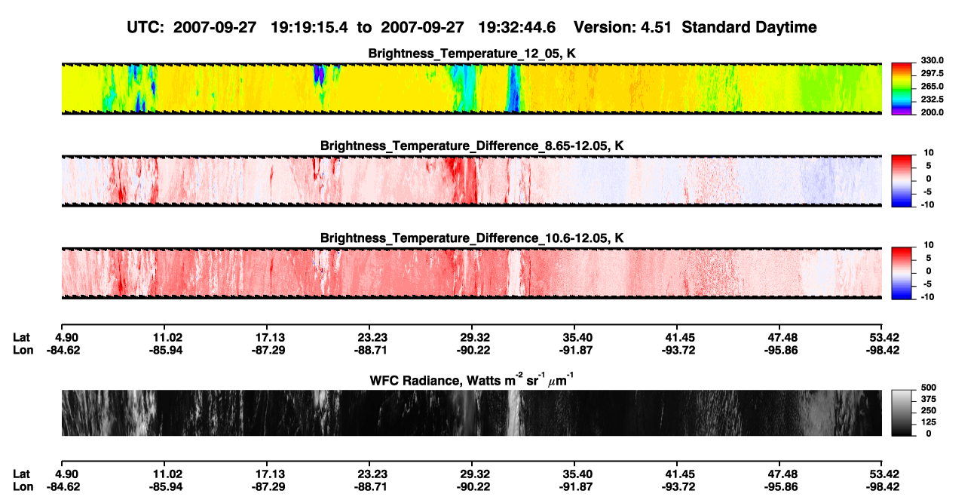Click latitude '23.23' under the 10.6-12.05 panel
Viewport: 980px width, 503px height.
point(372,337)
